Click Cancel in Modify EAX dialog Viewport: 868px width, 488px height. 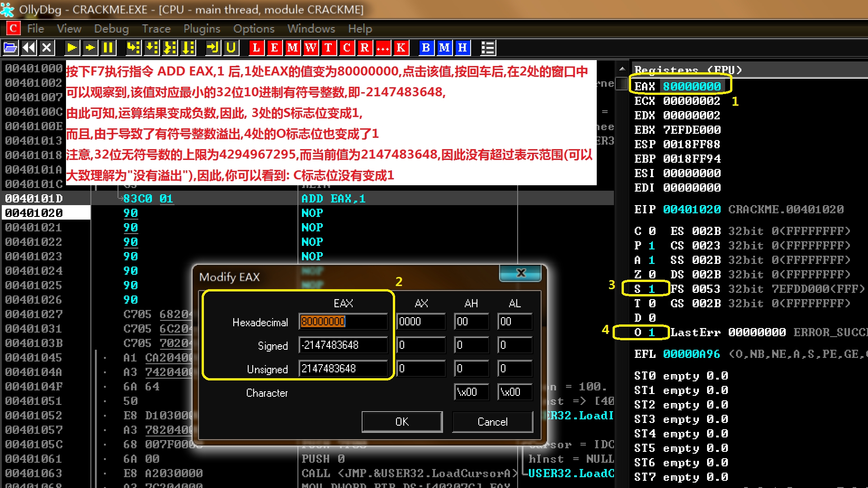(x=492, y=422)
